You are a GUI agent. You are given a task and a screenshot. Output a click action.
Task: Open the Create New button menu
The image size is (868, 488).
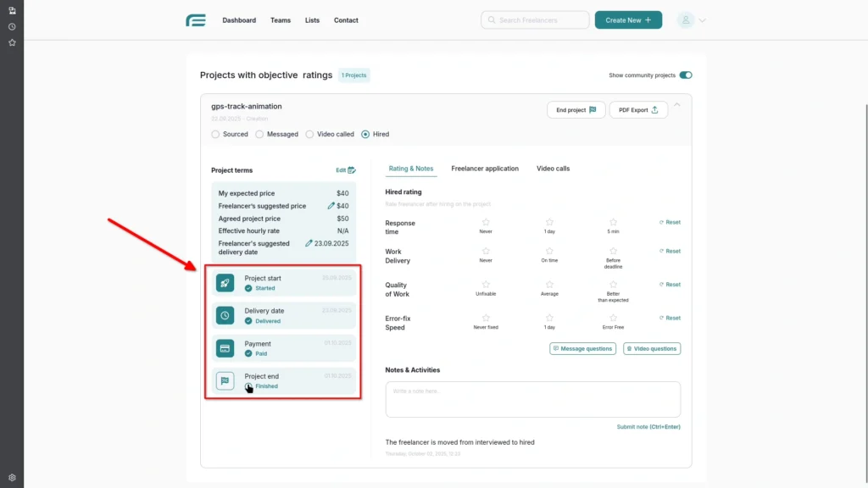[x=628, y=20]
